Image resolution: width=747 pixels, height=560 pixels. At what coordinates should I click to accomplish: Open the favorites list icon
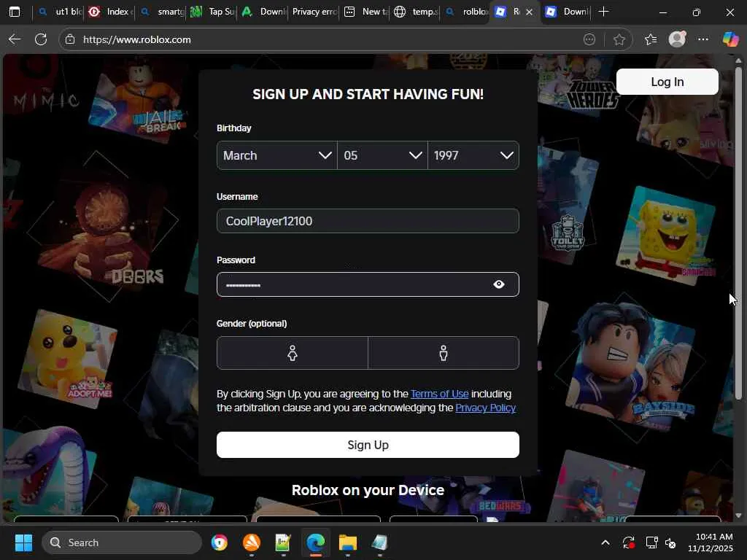pyautogui.click(x=650, y=39)
